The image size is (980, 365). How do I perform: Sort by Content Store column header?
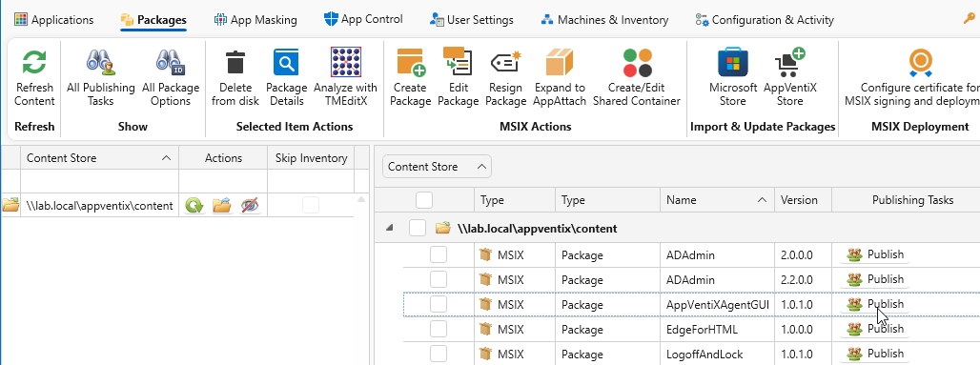point(99,158)
